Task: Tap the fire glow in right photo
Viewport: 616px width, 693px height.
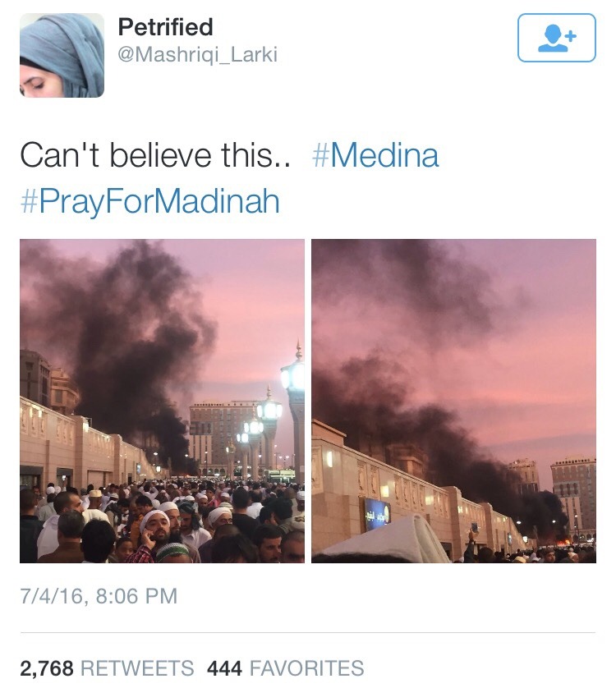Action: point(563,541)
